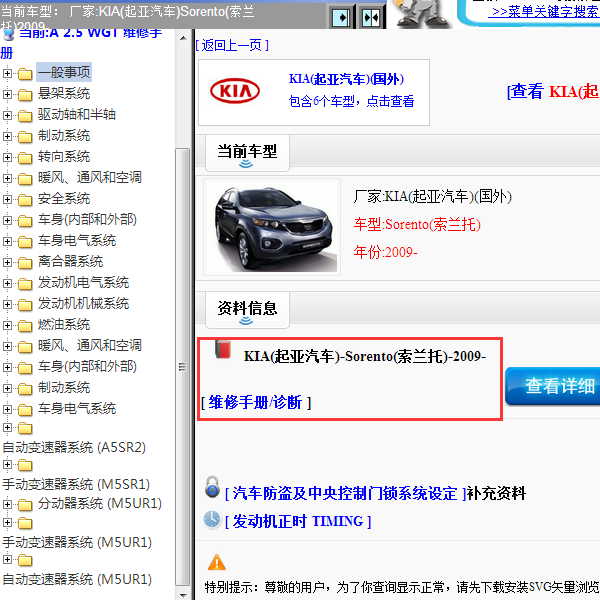
Task: Click KIA(起亚汽车)(国外) heading link
Action: pos(346,79)
